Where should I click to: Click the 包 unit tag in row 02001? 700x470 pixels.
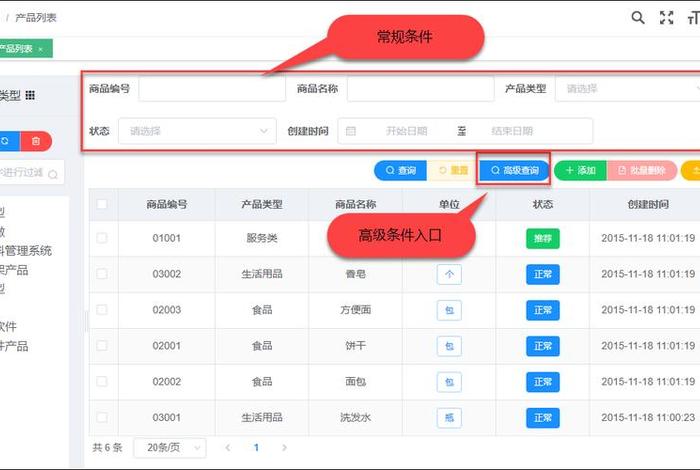[x=449, y=346]
